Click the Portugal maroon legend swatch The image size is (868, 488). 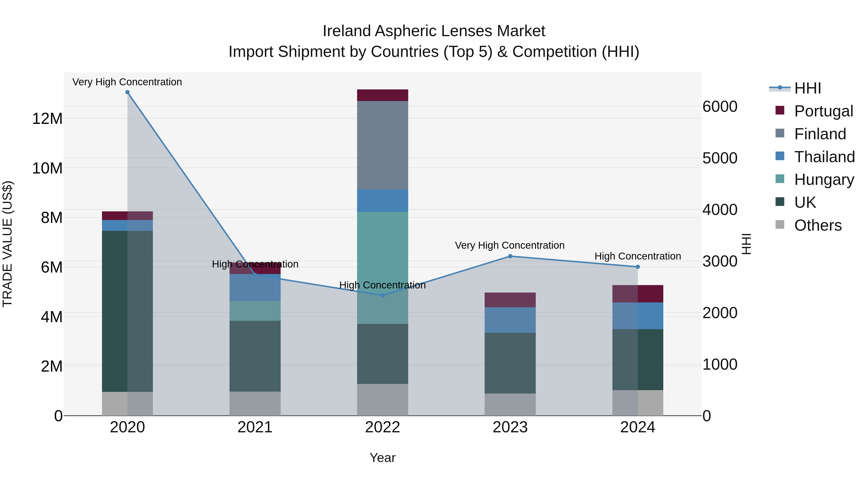click(780, 110)
